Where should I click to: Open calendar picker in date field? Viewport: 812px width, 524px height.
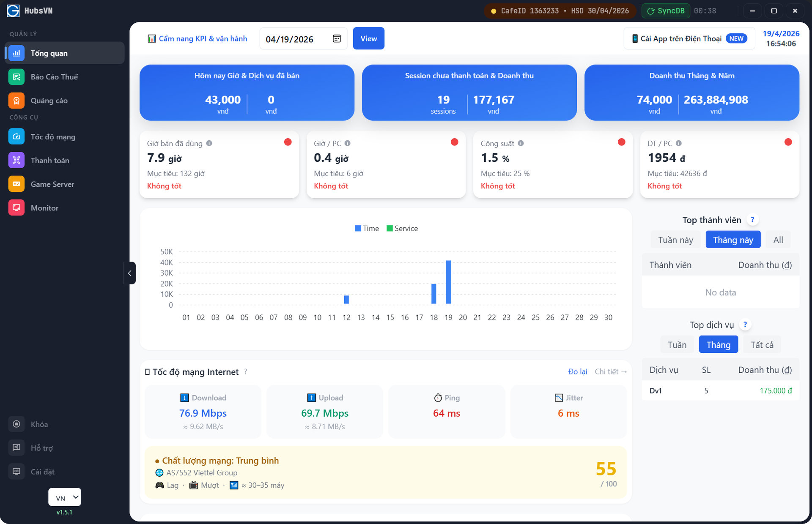pos(337,39)
